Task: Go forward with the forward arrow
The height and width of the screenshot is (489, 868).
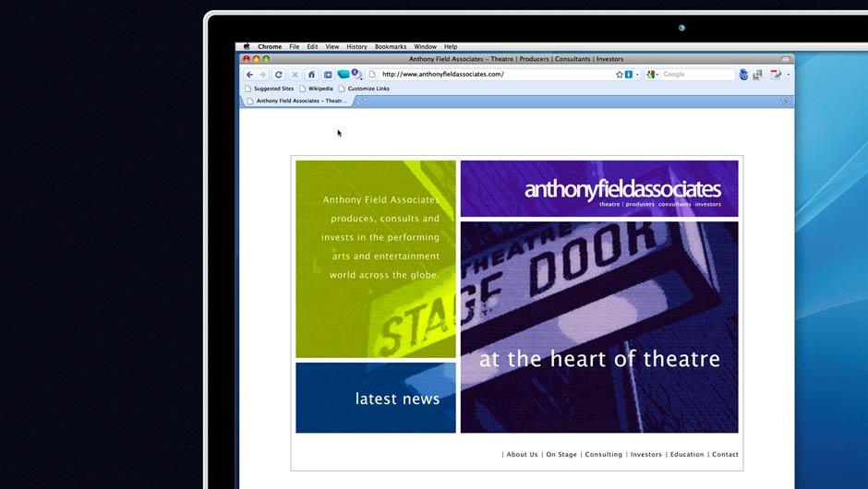Action: pos(263,75)
